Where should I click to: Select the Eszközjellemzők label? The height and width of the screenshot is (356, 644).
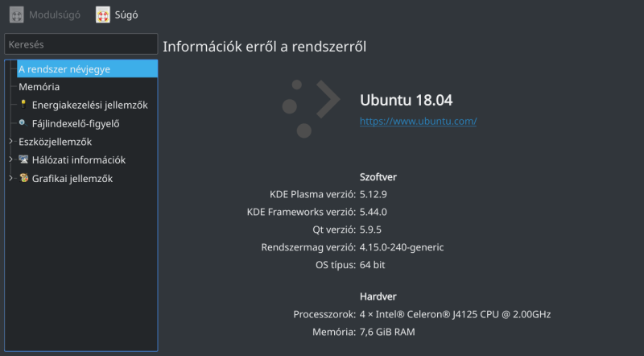[55, 142]
